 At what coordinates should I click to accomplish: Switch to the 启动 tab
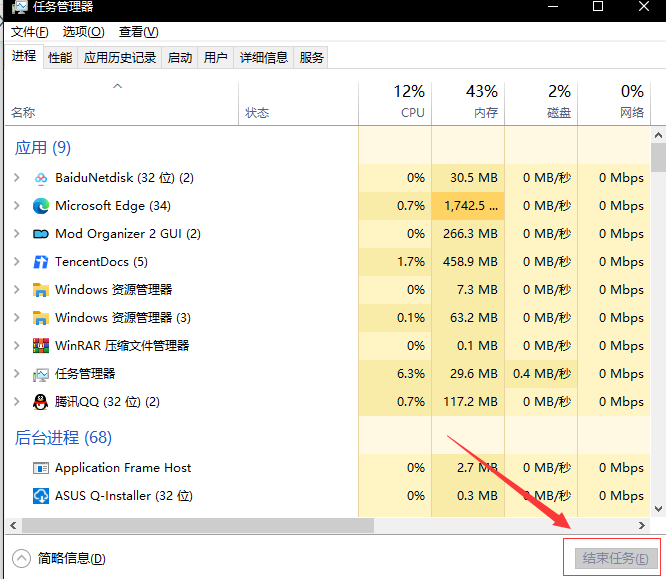[180, 58]
